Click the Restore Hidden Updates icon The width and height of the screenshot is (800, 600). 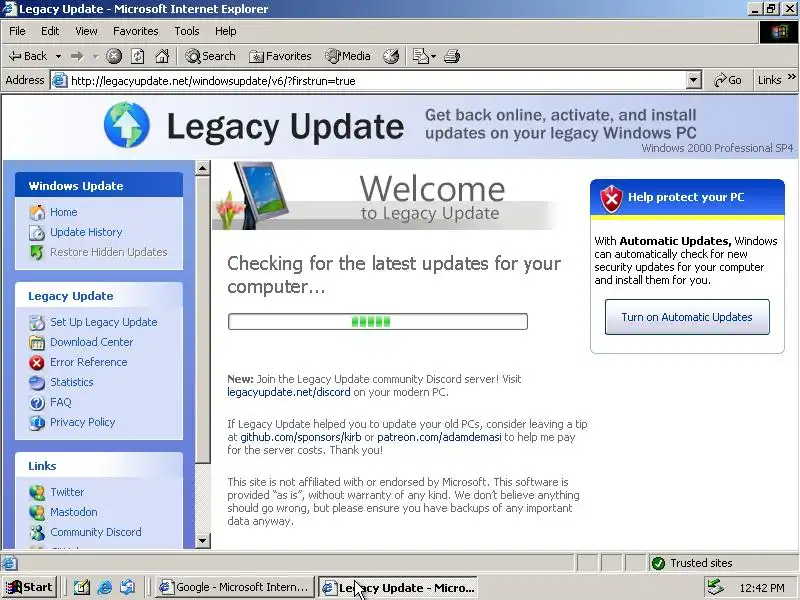pyautogui.click(x=37, y=252)
